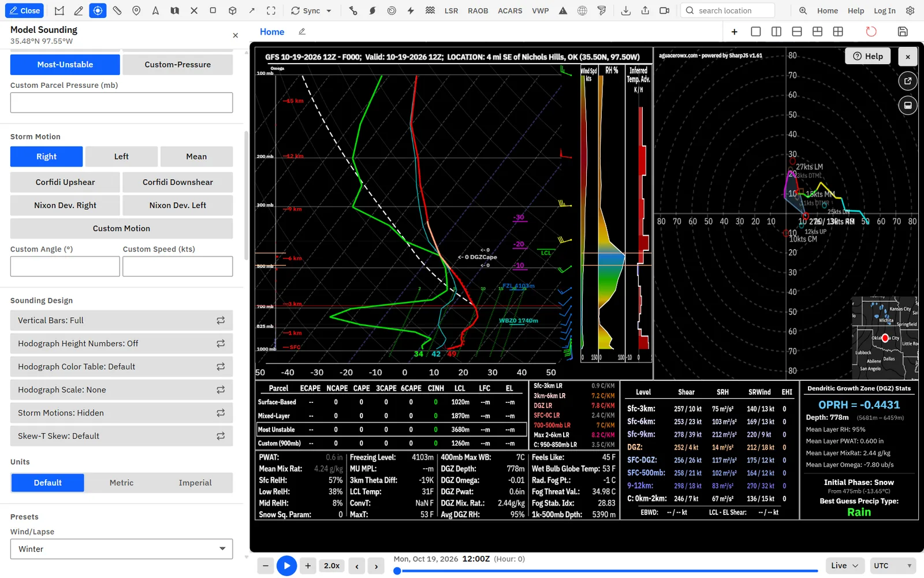Viewport: 924px width, 578px height.
Task: Open the map book icon
Action: coord(174,10)
